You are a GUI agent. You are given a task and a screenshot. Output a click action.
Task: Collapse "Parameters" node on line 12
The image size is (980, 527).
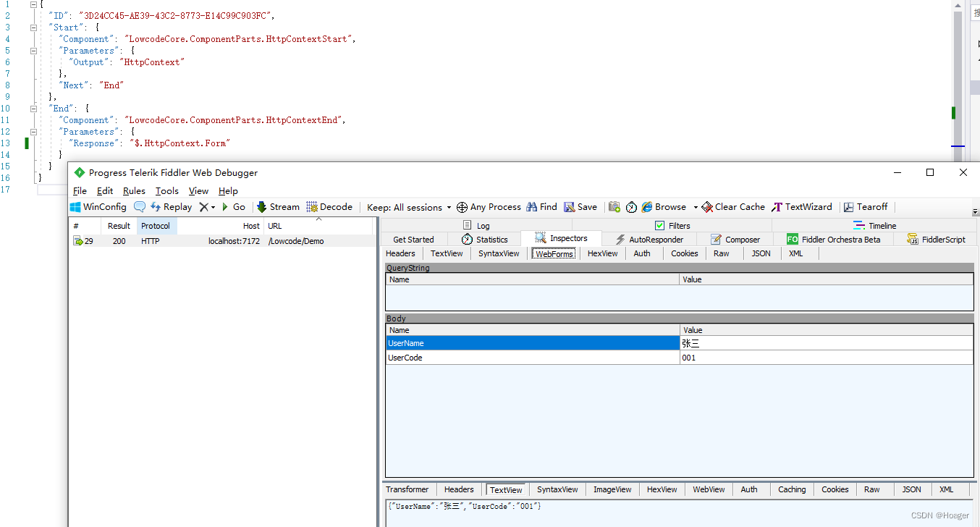pyautogui.click(x=33, y=132)
